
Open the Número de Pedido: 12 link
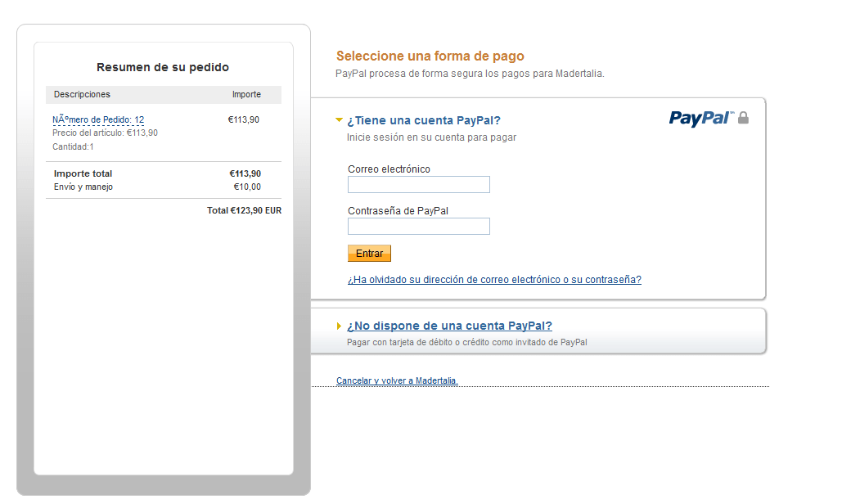pyautogui.click(x=98, y=119)
